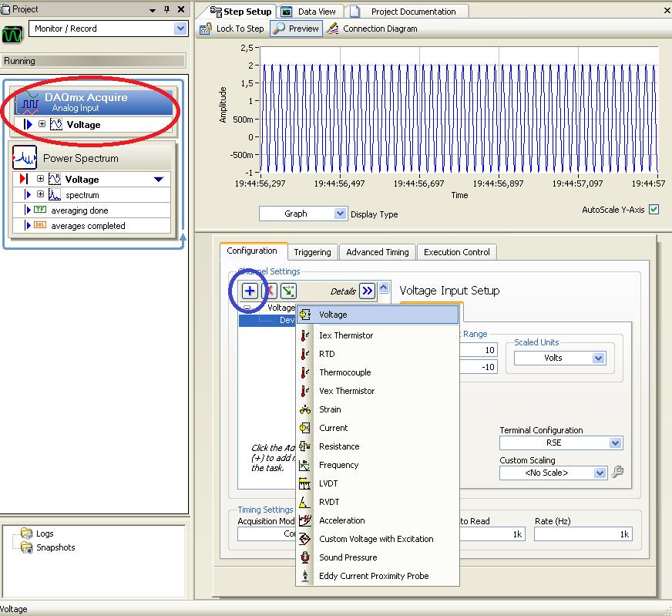Open custom scaling editor via wrench icon
672x616 pixels.
point(617,473)
